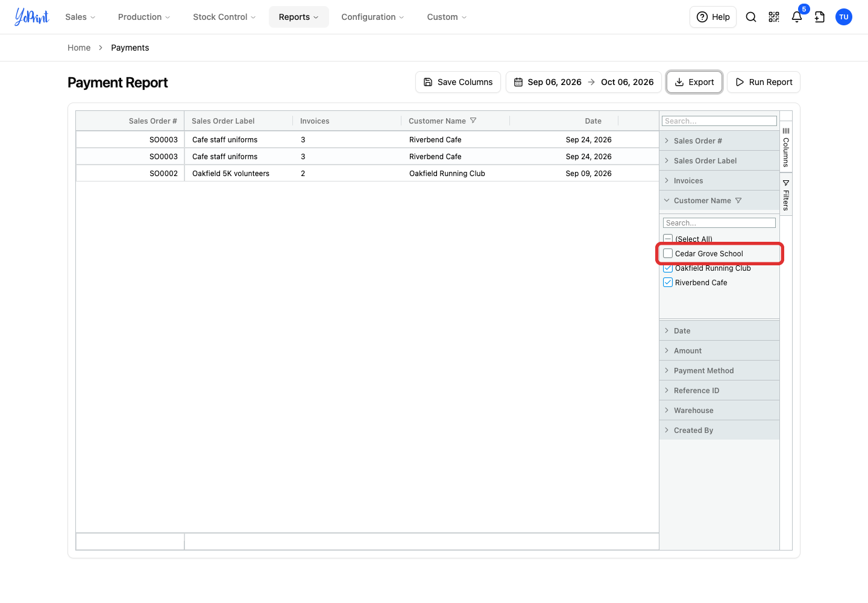Open the Production menu

point(144,17)
